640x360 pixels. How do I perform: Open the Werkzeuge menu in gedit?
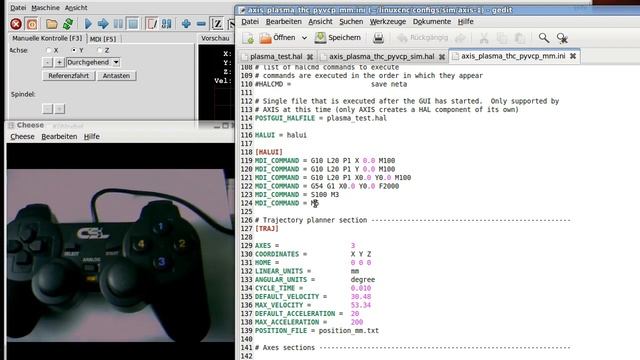[x=388, y=22]
